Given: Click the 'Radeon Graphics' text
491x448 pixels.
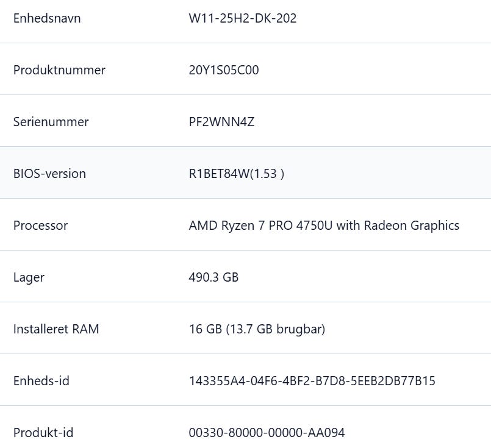Looking at the screenshot, I should pos(412,226).
